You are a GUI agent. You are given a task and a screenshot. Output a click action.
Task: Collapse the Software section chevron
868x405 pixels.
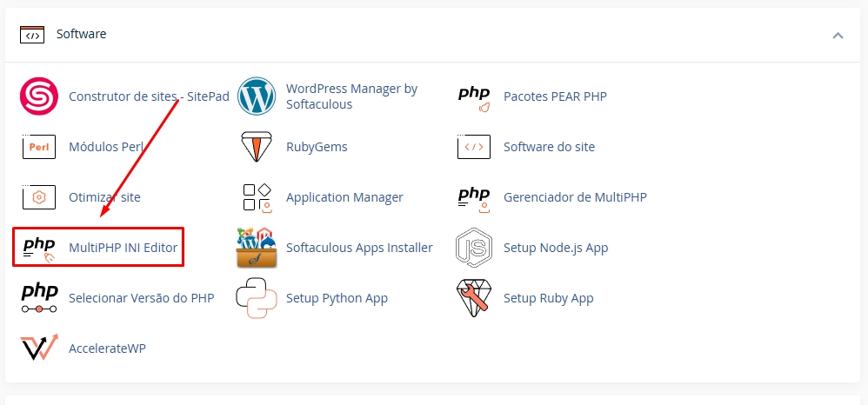pyautogui.click(x=838, y=35)
